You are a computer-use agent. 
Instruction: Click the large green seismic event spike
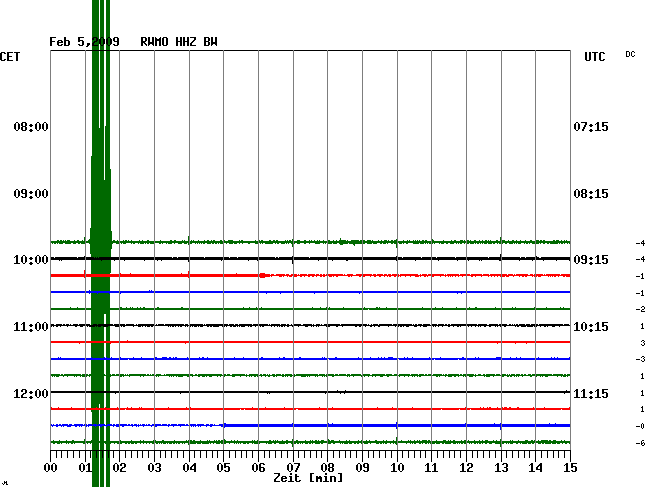point(101,243)
